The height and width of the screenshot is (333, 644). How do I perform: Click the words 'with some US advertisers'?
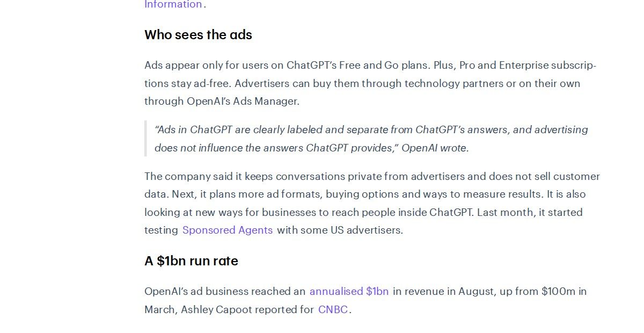coord(339,230)
